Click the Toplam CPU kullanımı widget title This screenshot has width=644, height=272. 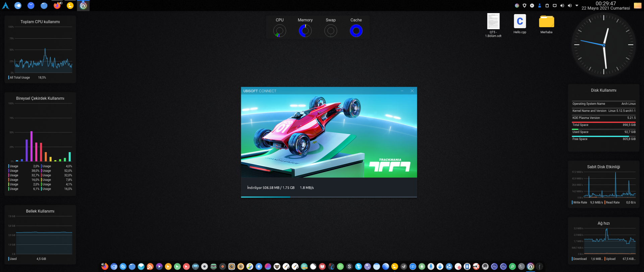point(40,22)
